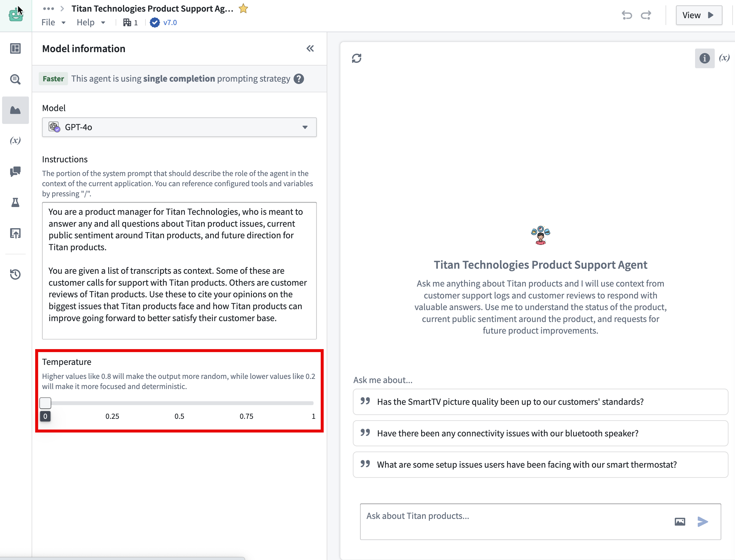Select the variables (x) panel in sidebar

15,141
